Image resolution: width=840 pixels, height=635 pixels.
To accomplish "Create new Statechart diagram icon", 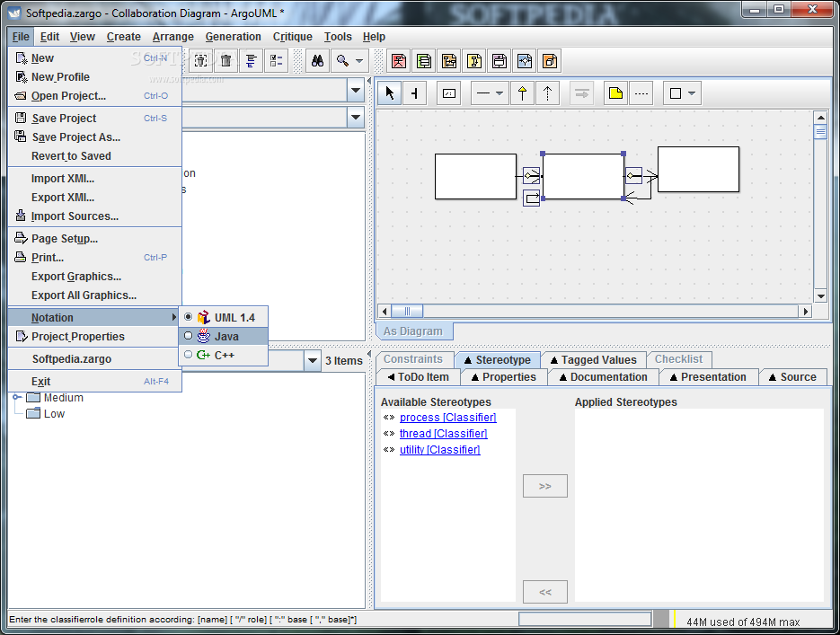I will click(x=500, y=61).
